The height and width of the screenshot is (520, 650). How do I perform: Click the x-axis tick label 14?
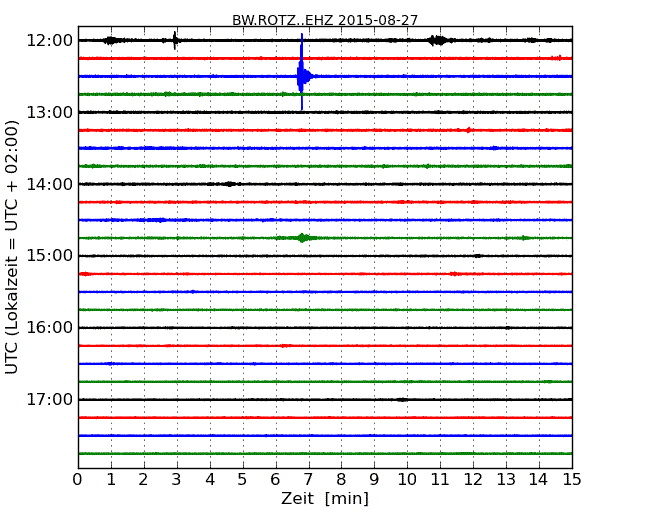tap(539, 480)
